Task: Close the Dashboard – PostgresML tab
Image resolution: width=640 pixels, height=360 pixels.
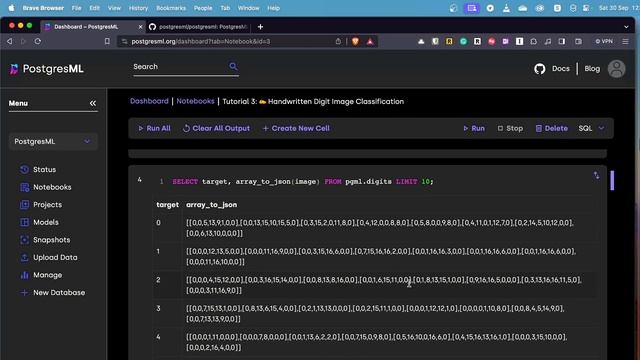Action: point(140,27)
